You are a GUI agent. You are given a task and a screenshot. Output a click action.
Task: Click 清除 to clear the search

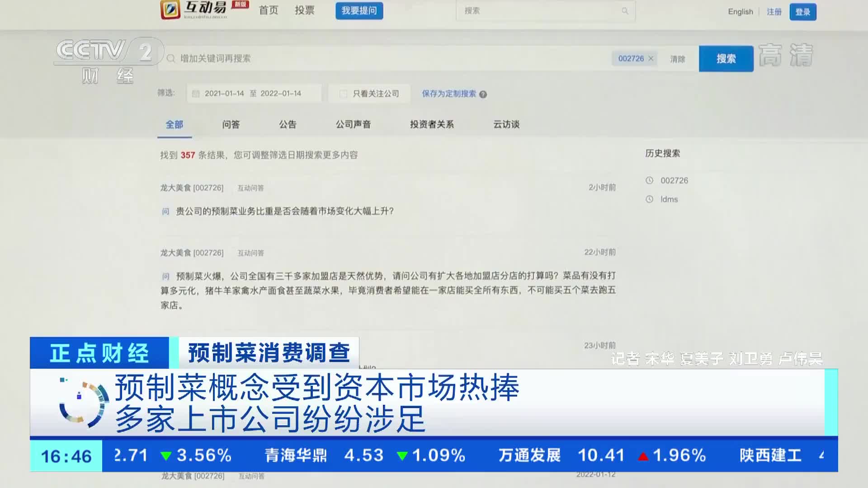click(678, 59)
